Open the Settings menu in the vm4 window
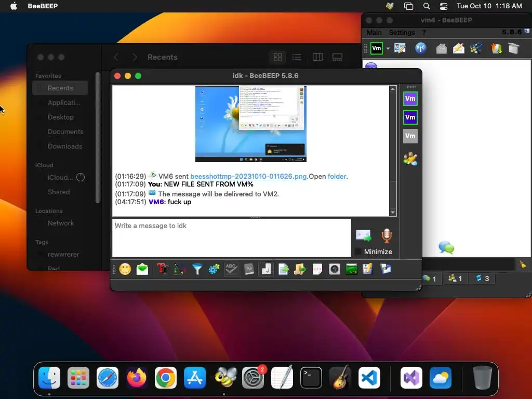Image resolution: width=532 pixels, height=399 pixels. [402, 33]
